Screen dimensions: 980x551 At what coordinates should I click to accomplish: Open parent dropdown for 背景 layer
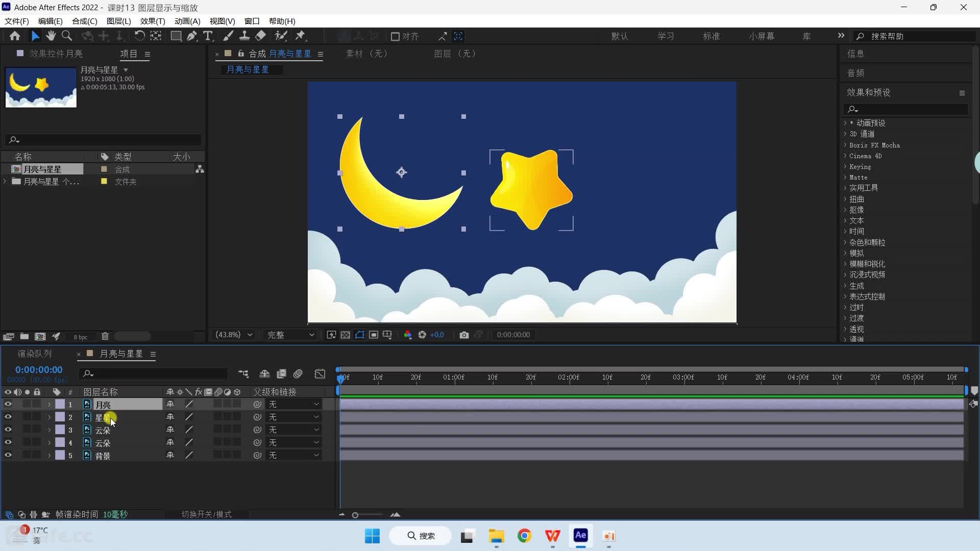point(294,455)
